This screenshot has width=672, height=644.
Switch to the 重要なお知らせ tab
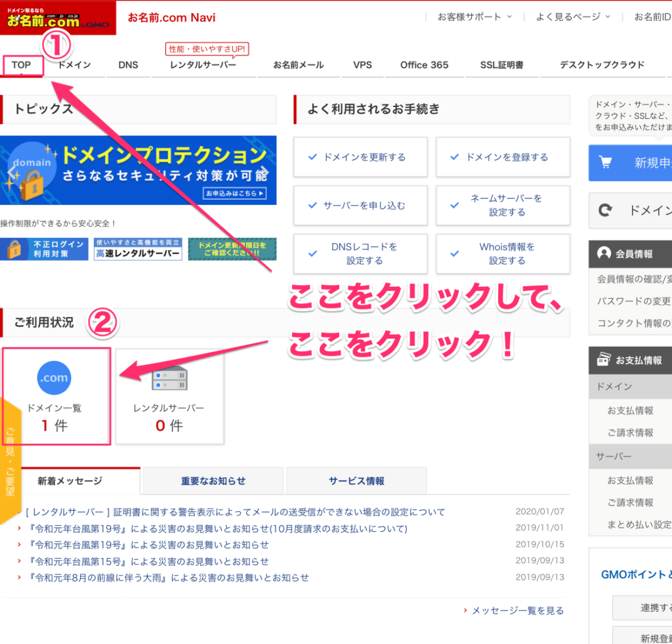point(213,481)
